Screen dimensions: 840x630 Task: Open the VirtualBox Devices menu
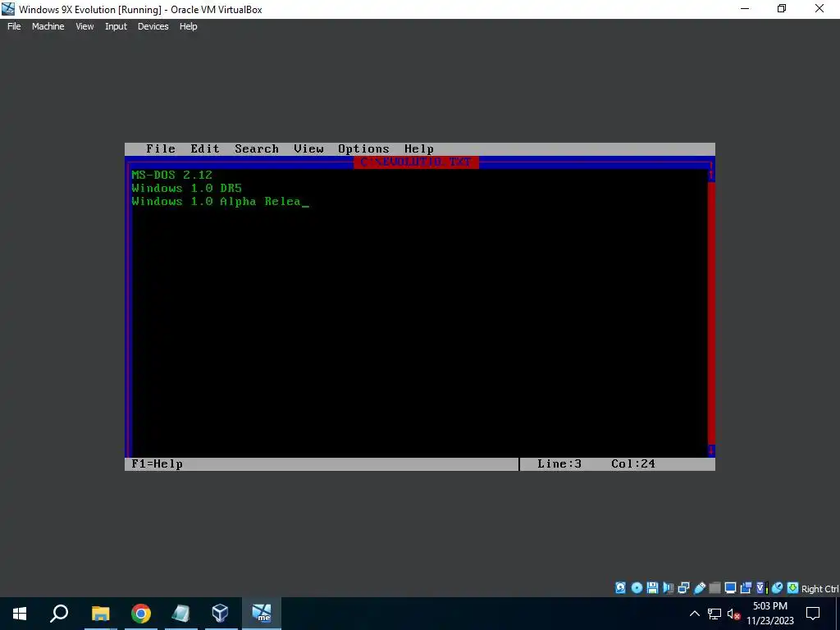tap(153, 26)
